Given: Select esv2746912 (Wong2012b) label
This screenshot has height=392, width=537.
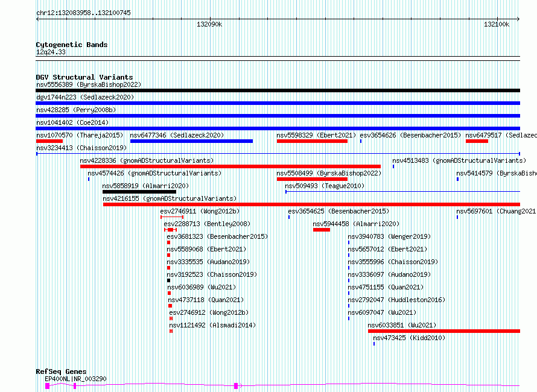Looking at the screenshot, I should coord(209,312).
